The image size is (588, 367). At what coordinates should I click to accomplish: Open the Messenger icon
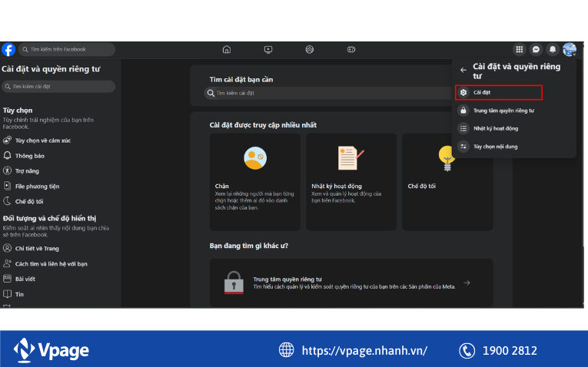click(x=536, y=50)
